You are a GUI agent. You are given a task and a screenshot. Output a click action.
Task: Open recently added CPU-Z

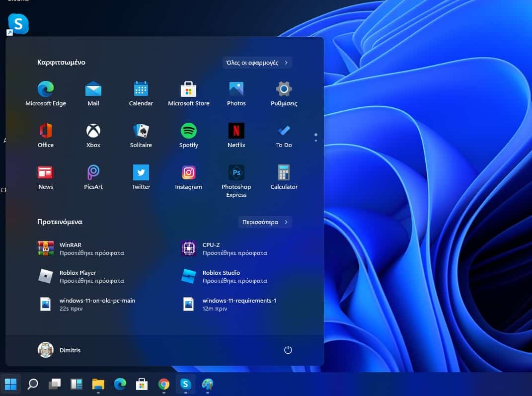(224, 249)
